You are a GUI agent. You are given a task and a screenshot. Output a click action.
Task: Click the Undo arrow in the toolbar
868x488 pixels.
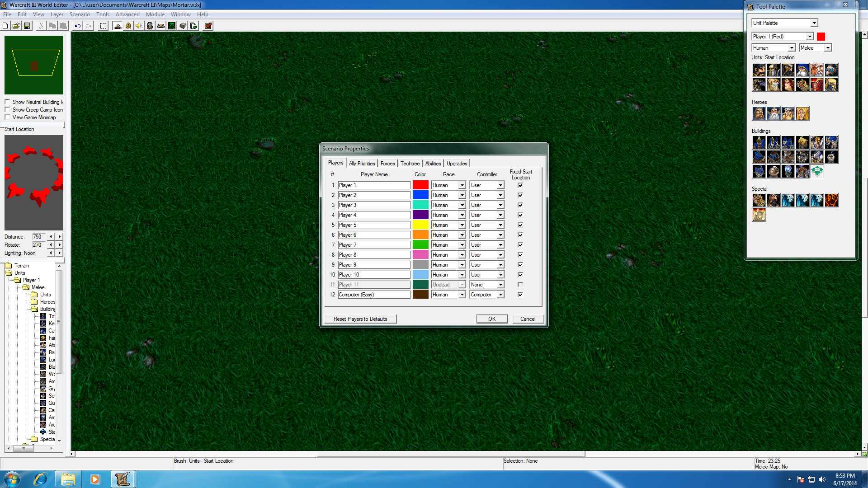click(x=78, y=26)
